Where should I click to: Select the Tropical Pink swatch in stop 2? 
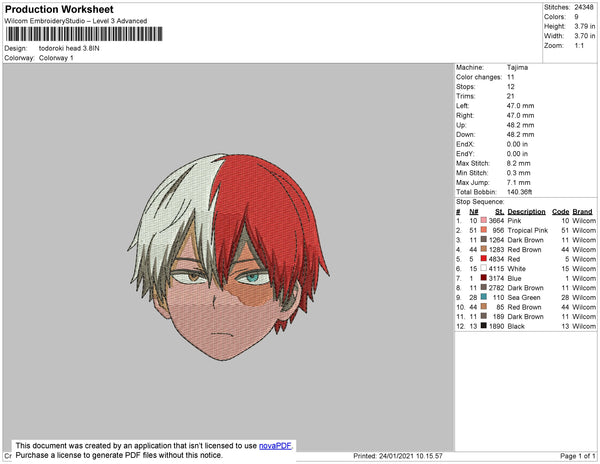484,230
